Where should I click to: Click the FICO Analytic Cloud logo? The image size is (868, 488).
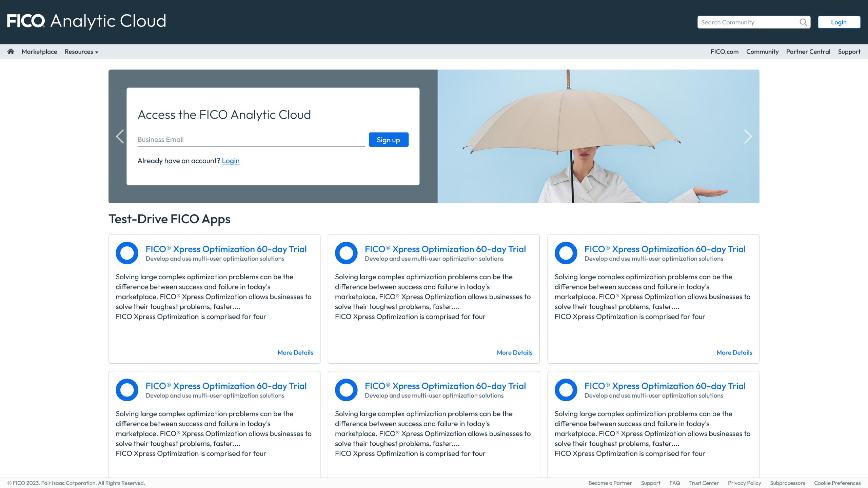pos(86,21)
